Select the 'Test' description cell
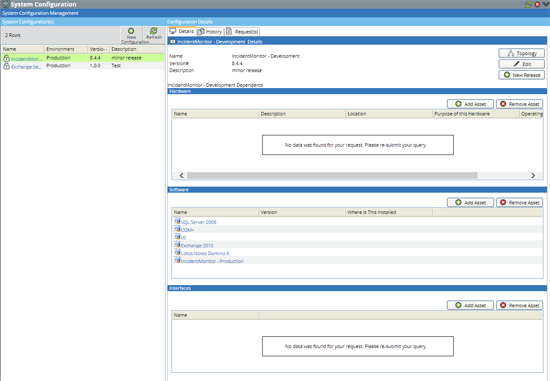This screenshot has width=550, height=381. click(116, 66)
